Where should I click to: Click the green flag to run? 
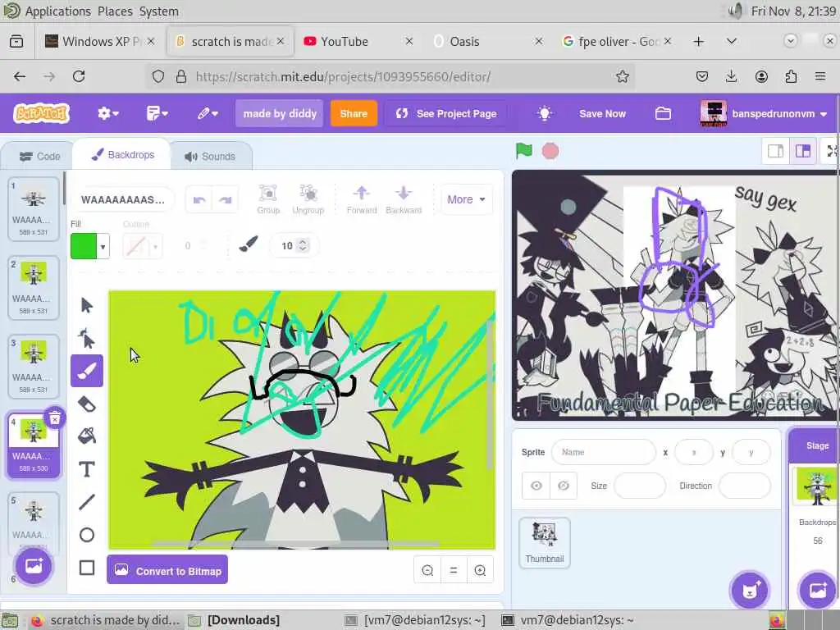pos(524,151)
